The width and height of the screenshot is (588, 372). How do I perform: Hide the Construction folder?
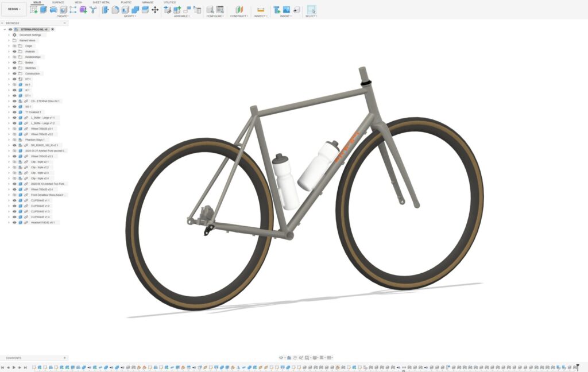pos(14,73)
